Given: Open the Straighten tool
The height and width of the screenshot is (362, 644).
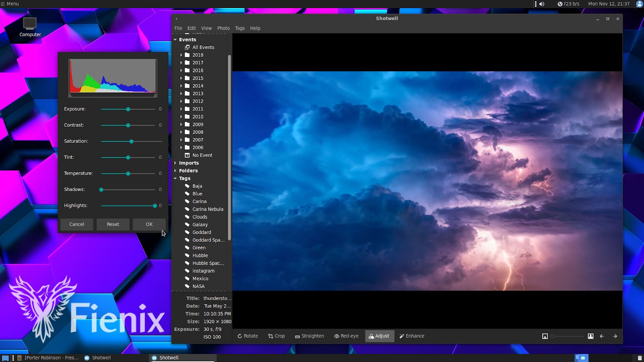Looking at the screenshot, I should point(310,336).
